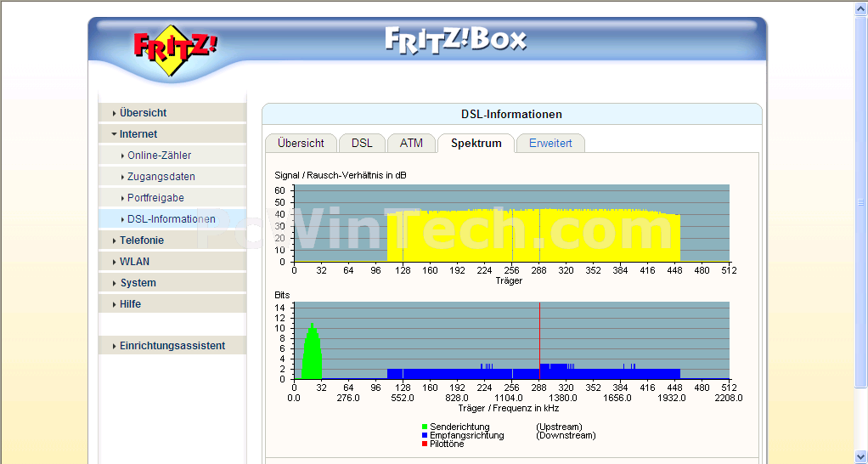Click the '1104.0' frequency axis value
Viewport: 868px width, 464px height.
(508, 398)
